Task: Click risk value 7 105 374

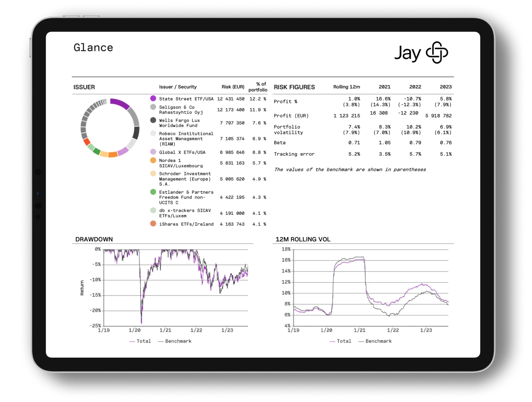Action: pyautogui.click(x=232, y=139)
